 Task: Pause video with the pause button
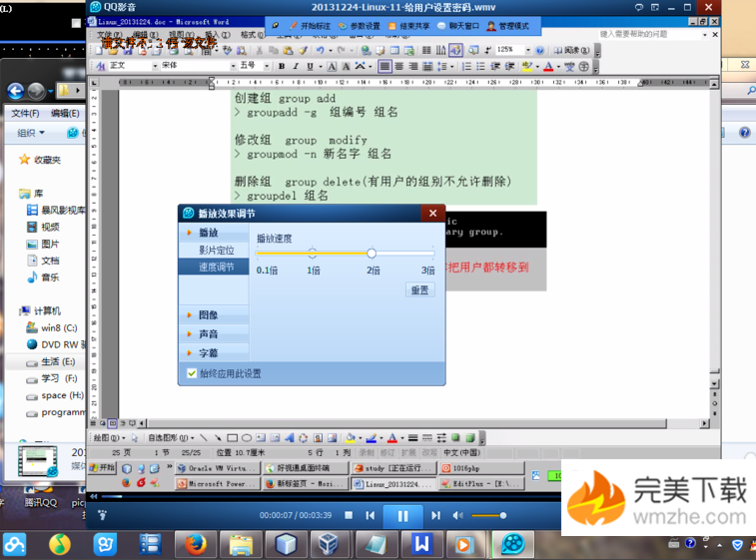coord(403,516)
